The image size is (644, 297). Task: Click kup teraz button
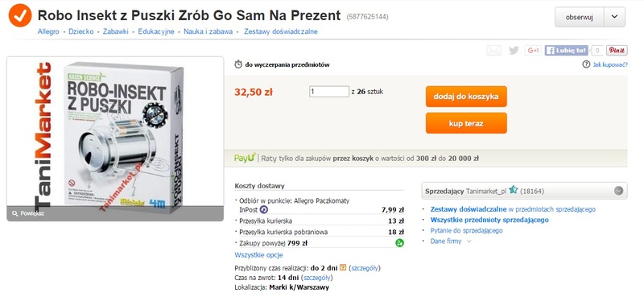point(466,123)
